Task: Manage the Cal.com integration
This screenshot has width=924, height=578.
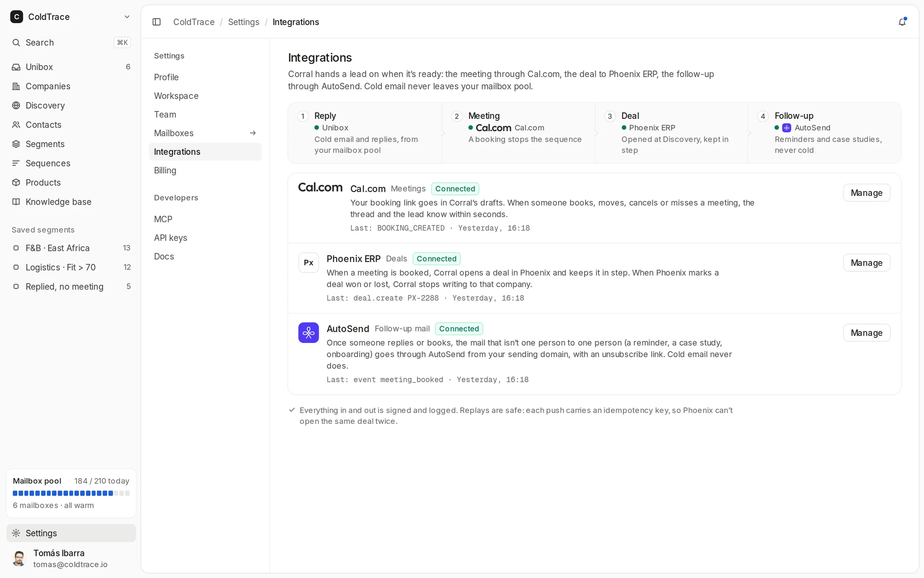Action: click(x=866, y=193)
